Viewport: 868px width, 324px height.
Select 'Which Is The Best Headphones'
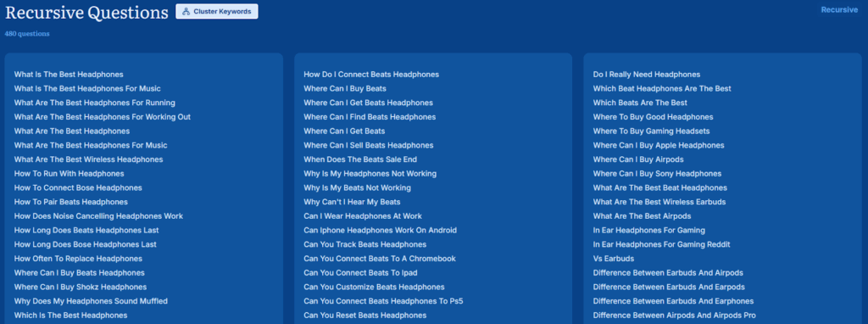[71, 316]
